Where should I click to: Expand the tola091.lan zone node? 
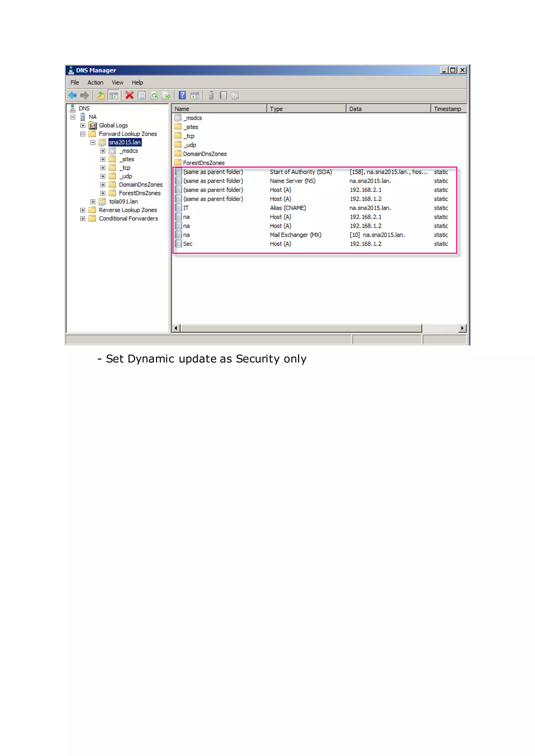tap(93, 202)
